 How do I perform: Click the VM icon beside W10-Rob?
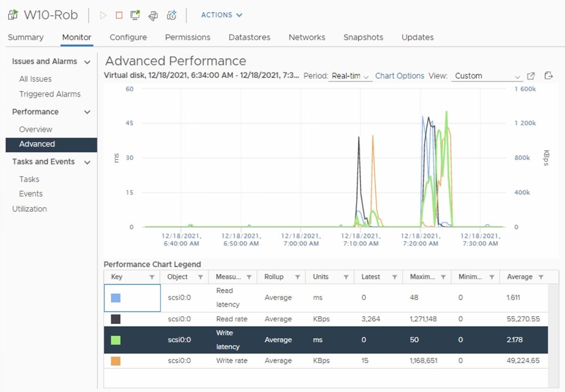(x=11, y=14)
